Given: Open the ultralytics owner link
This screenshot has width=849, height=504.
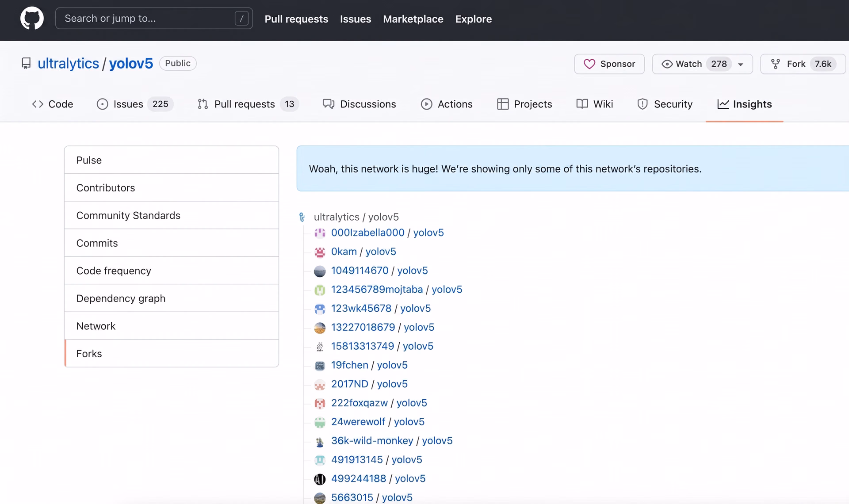Looking at the screenshot, I should point(69,63).
